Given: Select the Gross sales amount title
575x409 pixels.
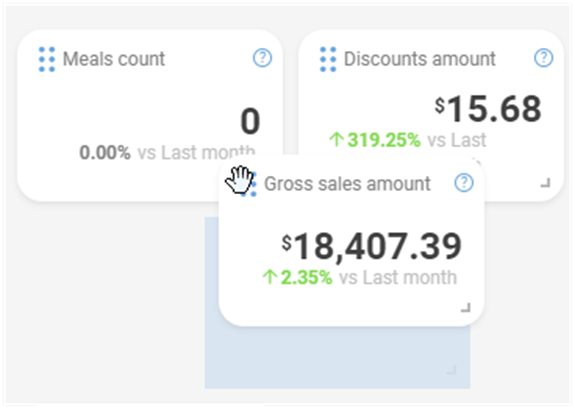Looking at the screenshot, I should click(x=347, y=184).
